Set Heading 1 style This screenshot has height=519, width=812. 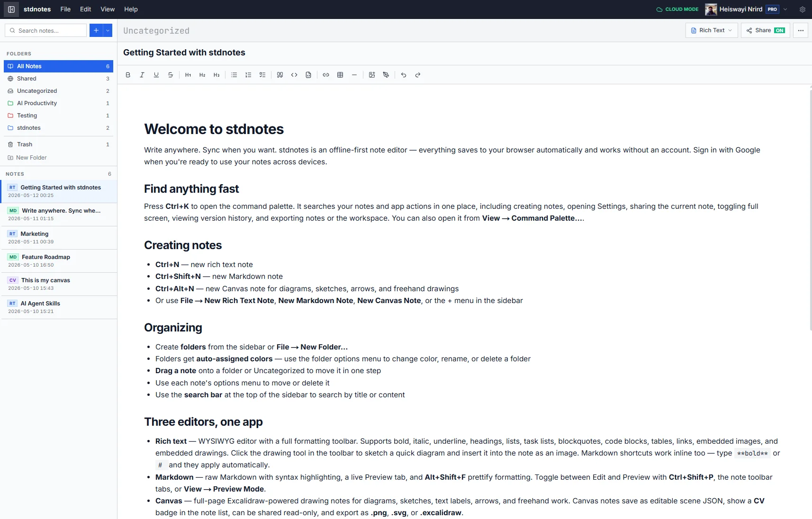(x=188, y=75)
